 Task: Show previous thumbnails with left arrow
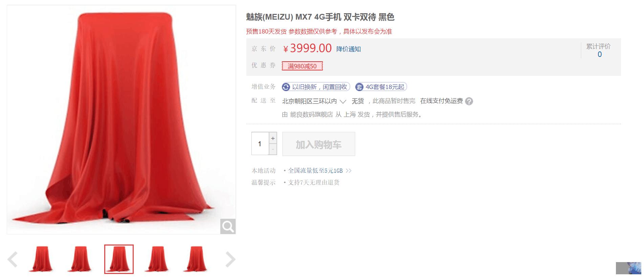[13, 259]
